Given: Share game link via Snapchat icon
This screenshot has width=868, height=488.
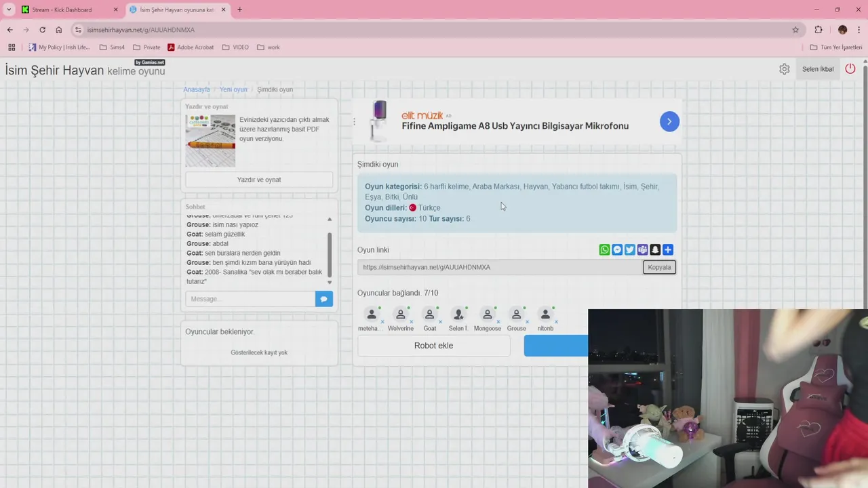Looking at the screenshot, I should pos(655,250).
